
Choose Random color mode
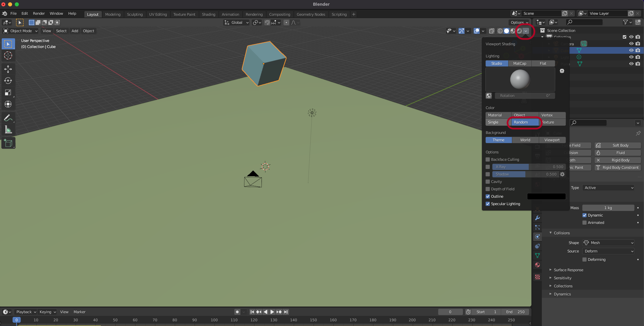[525, 122]
